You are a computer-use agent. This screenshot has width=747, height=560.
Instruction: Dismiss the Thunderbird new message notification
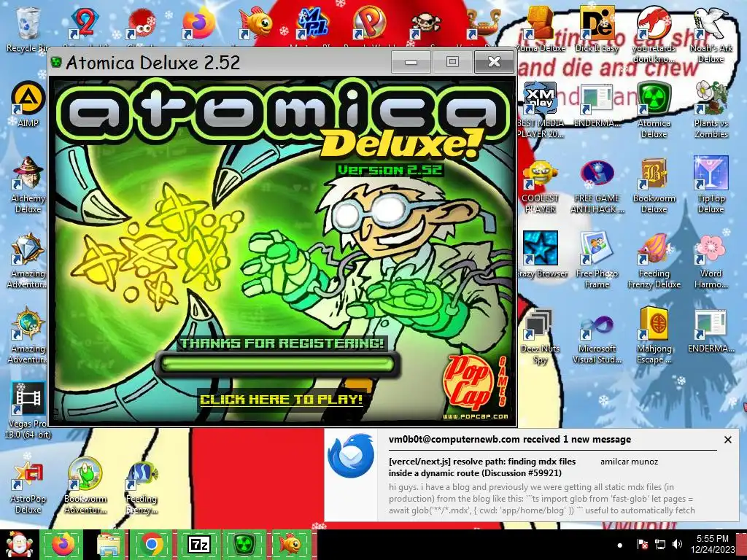(x=727, y=440)
